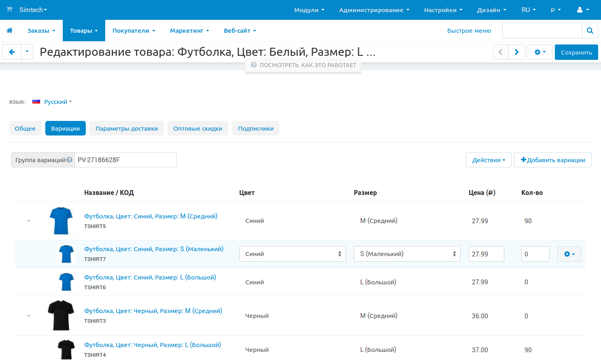Click the back arrow button

click(x=12, y=52)
